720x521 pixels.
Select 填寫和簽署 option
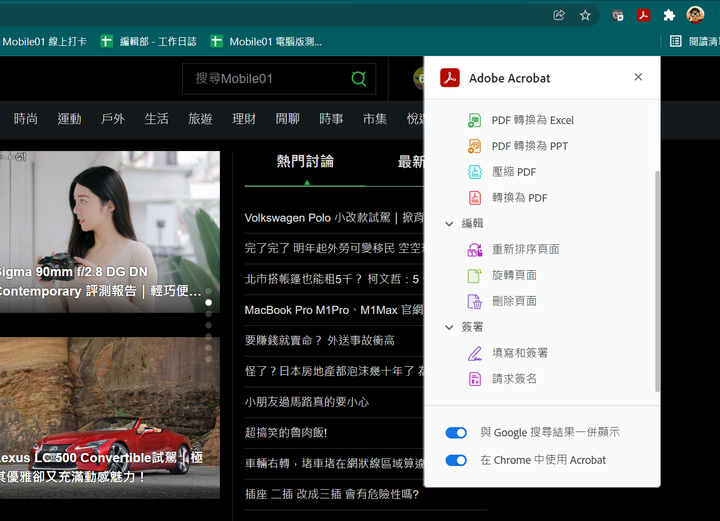tap(520, 353)
